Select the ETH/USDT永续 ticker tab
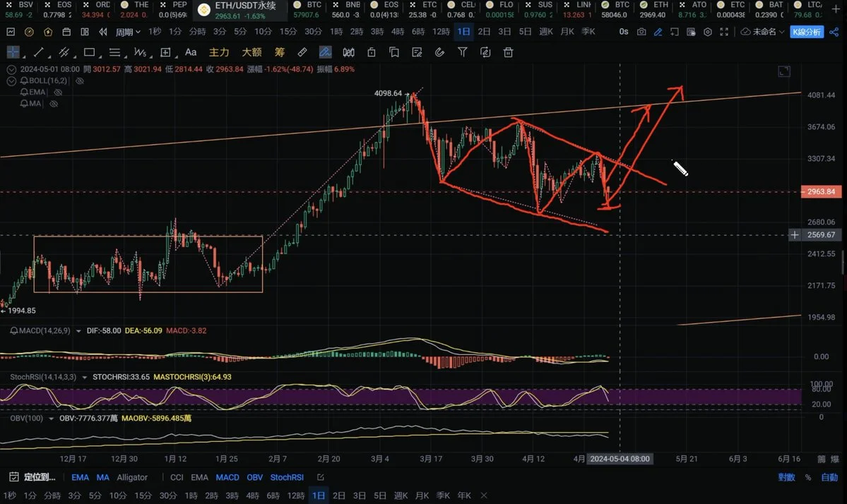This screenshot has height=504, width=847. tap(240, 11)
